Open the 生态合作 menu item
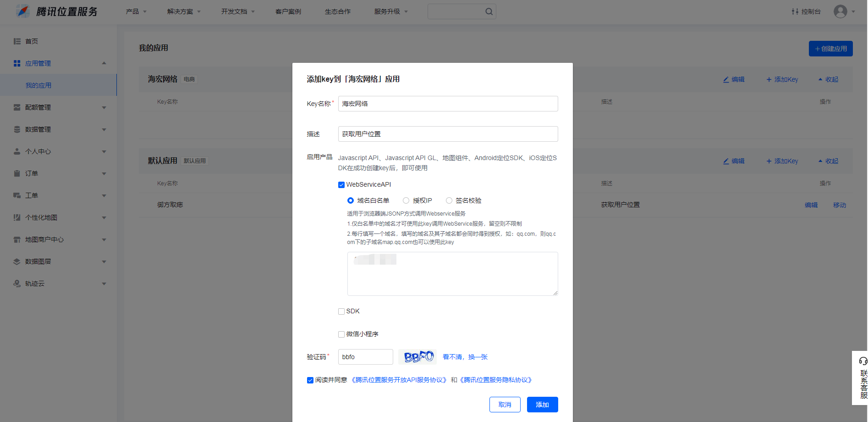The image size is (868, 422). point(338,11)
